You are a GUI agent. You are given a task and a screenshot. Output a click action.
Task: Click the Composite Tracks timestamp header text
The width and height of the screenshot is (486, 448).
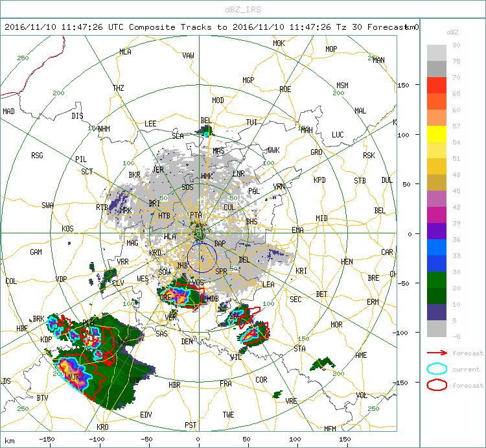pos(211,27)
